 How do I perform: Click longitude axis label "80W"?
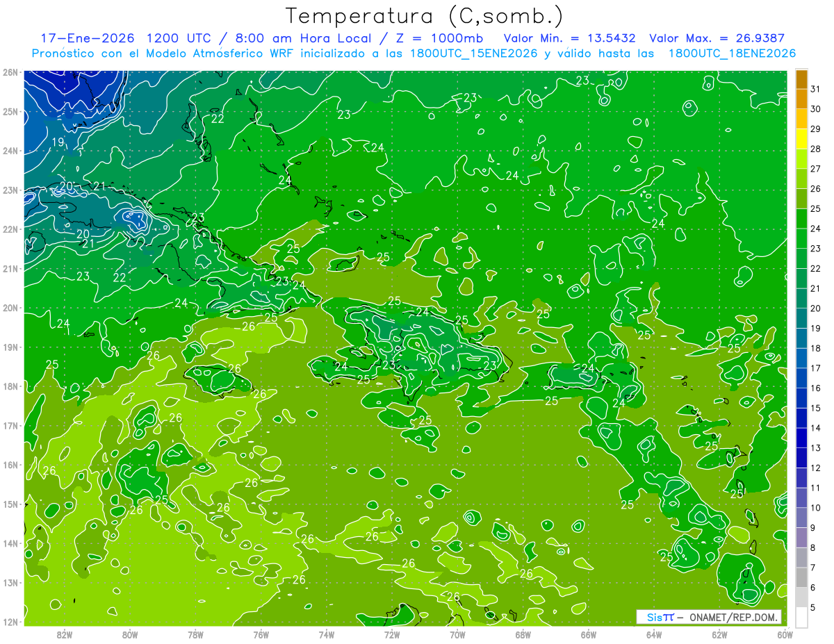(x=130, y=634)
